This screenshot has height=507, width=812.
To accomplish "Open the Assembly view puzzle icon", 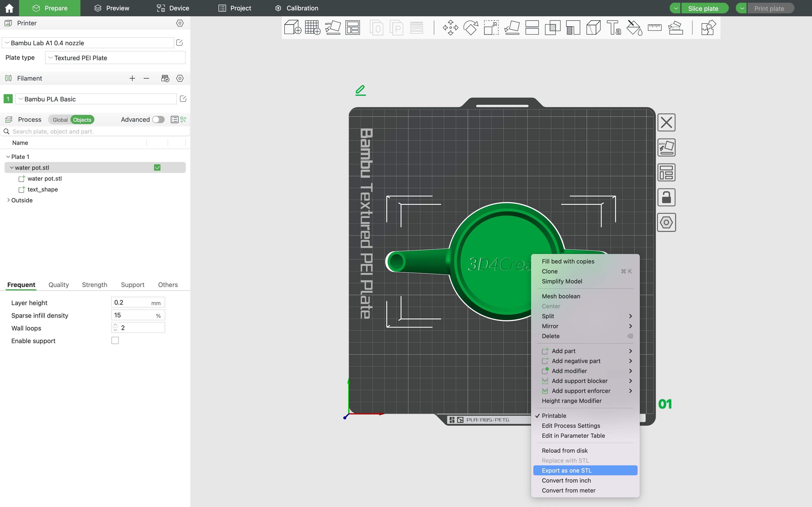I will [x=708, y=27].
